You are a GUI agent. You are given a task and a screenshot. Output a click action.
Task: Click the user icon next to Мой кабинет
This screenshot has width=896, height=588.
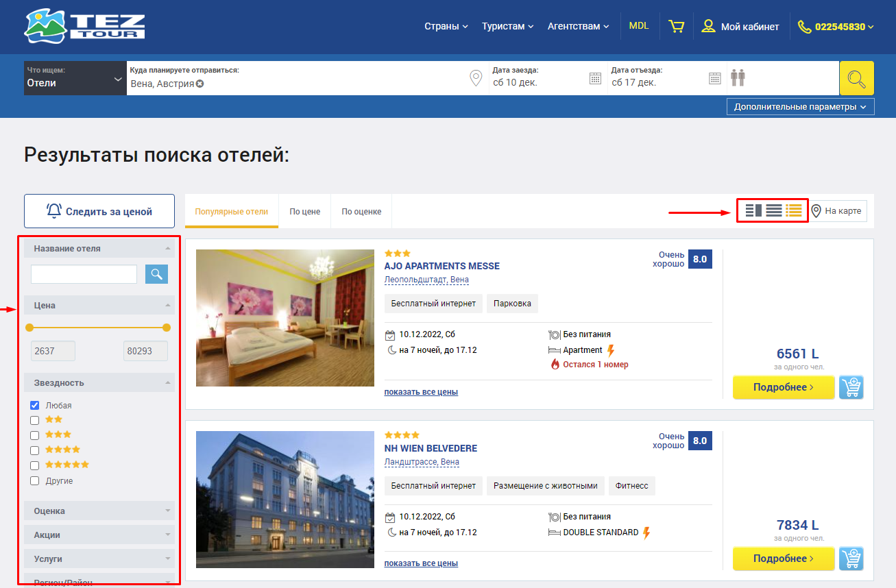709,27
